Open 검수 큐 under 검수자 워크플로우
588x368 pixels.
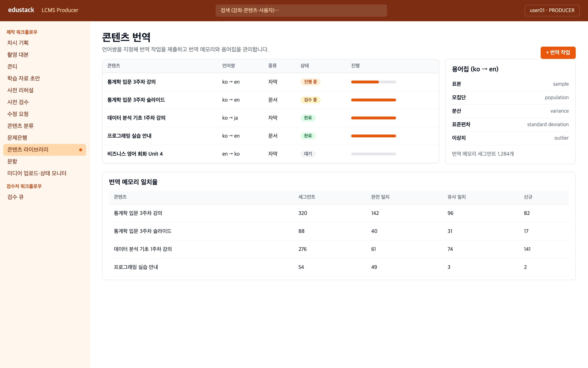[45, 197]
